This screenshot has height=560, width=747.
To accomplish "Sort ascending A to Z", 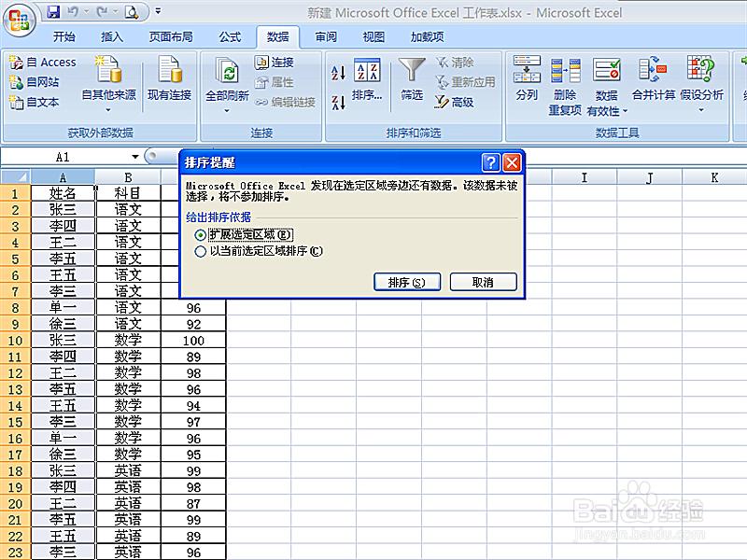I will coord(338,73).
